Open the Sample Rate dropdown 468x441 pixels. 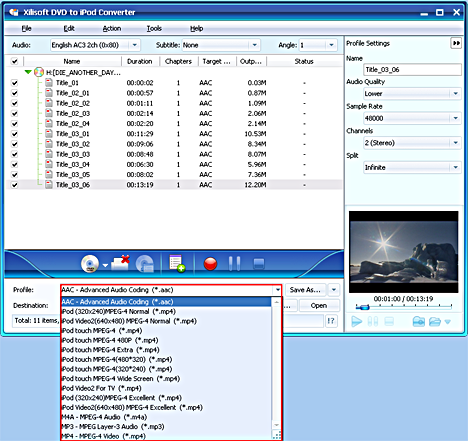click(456, 118)
